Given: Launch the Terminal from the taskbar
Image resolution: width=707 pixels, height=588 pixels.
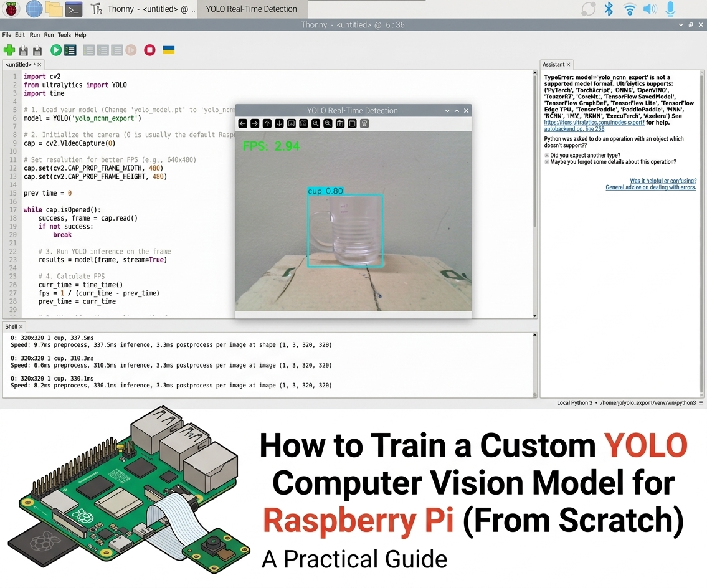Looking at the screenshot, I should (x=74, y=9).
